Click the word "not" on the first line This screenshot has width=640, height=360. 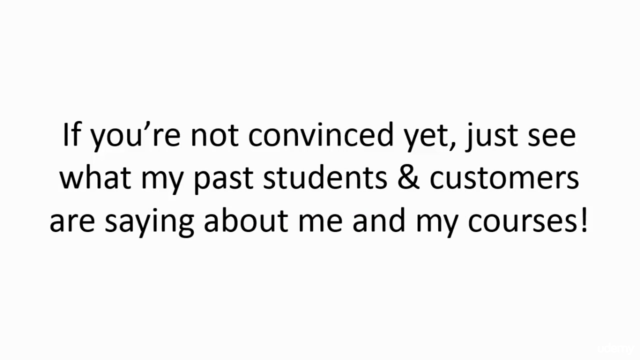tap(215, 137)
